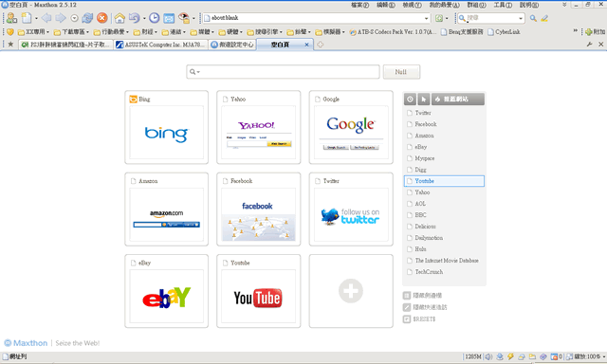This screenshot has width=607, height=364.
Task: Click the full screen window icon
Action: point(169,18)
